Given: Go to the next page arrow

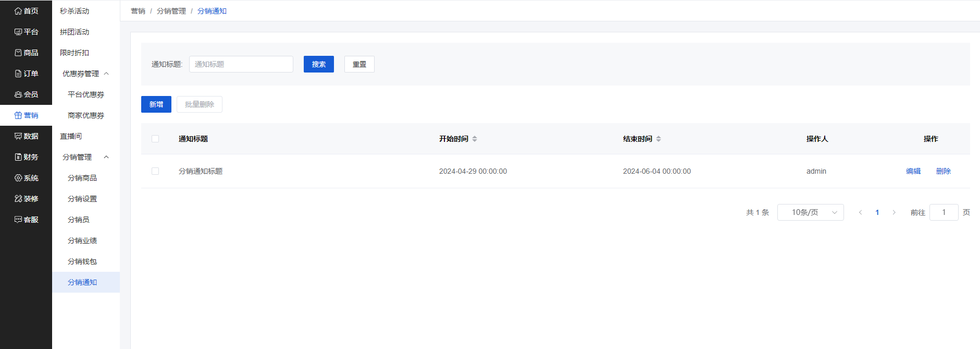Looking at the screenshot, I should coord(894,212).
